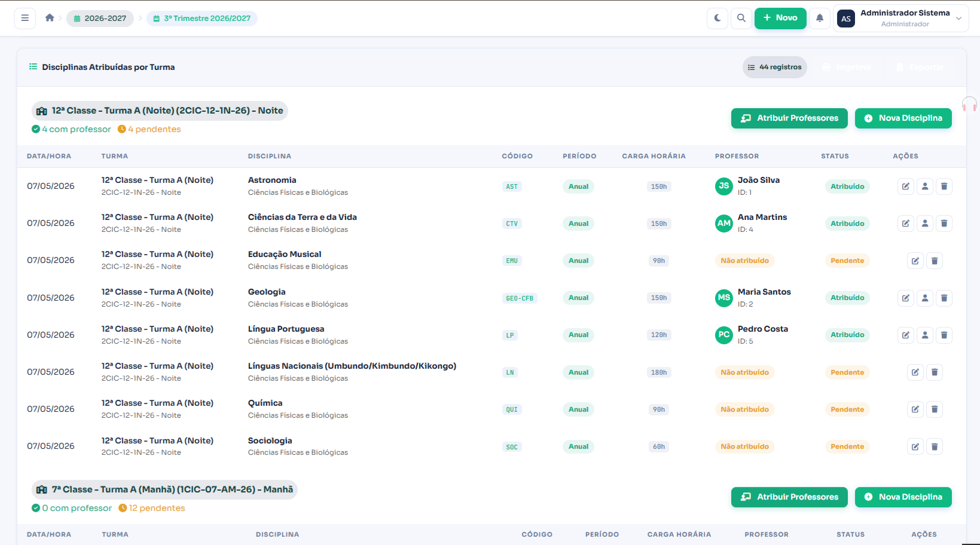Click the 44 registros badge
Screen dimensions: 980x545
click(x=775, y=68)
